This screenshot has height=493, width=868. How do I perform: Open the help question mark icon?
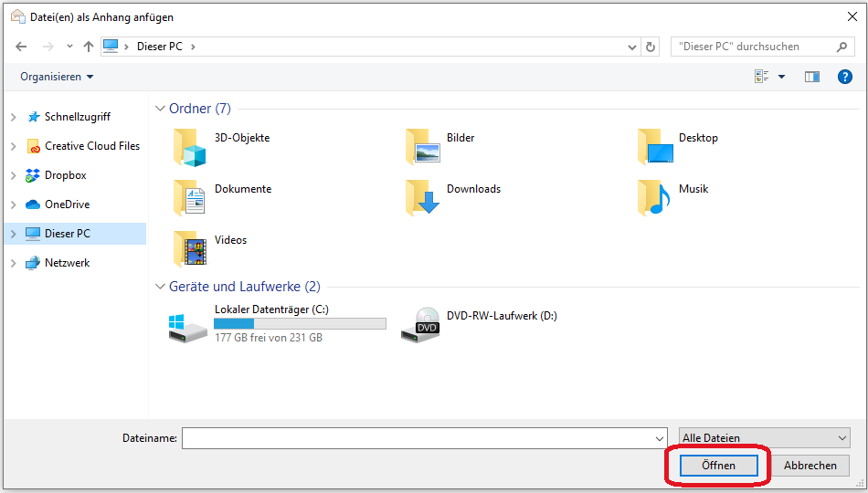pyautogui.click(x=844, y=77)
